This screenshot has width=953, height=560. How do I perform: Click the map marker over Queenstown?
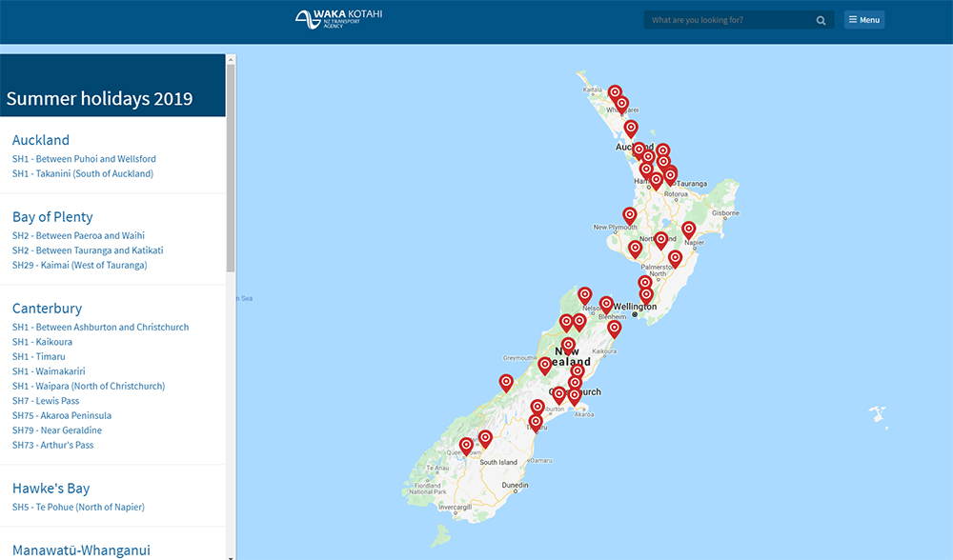coord(466,447)
